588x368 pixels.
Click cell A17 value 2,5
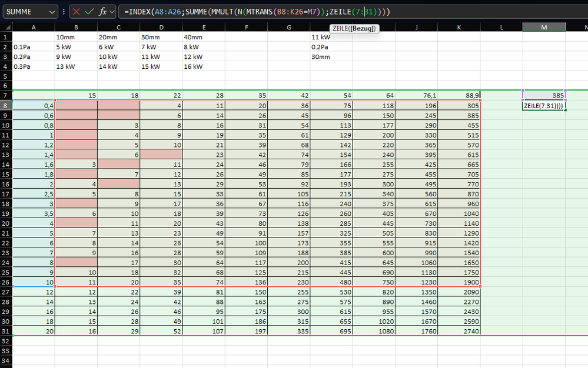(34, 194)
